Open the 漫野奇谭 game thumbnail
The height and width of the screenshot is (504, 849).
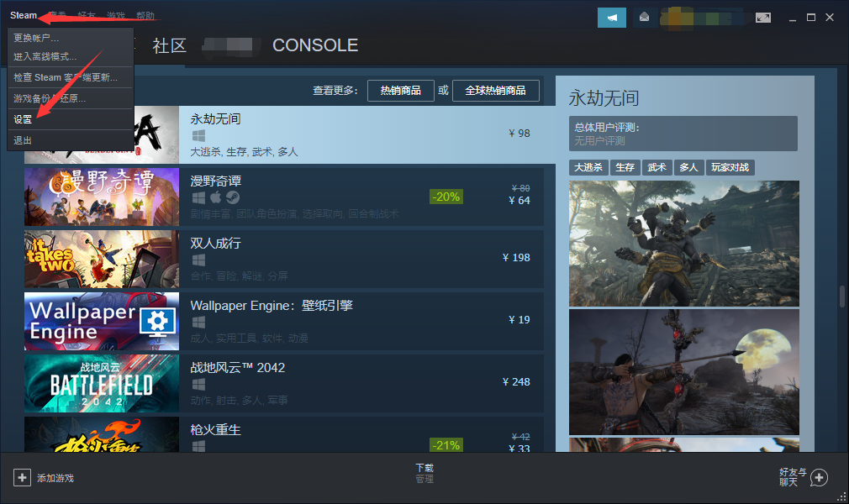tap(102, 197)
